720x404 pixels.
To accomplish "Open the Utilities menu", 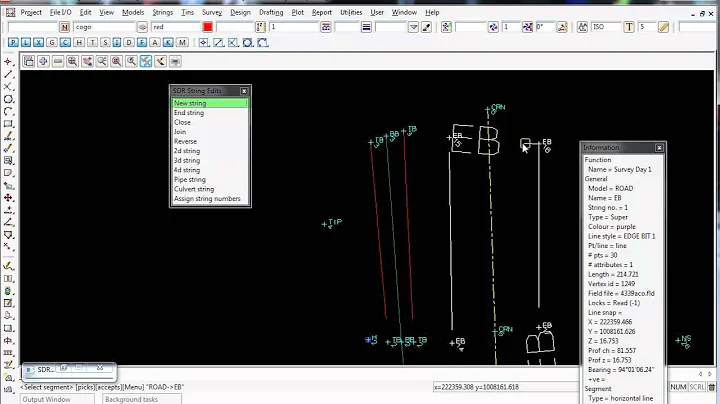I will [x=351, y=12].
